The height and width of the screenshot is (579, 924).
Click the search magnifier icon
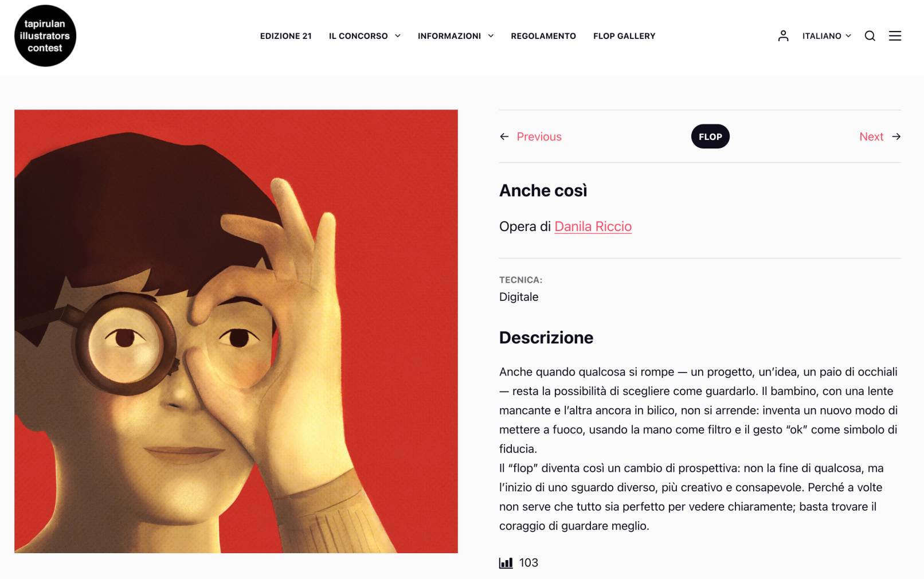coord(870,36)
